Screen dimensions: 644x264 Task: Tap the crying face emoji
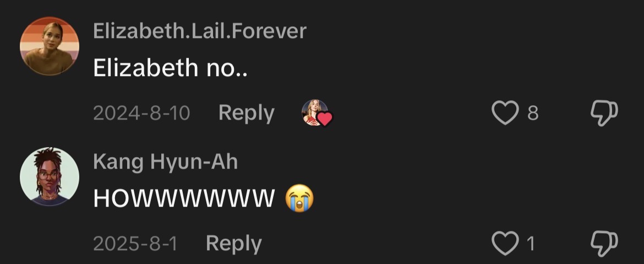click(x=299, y=198)
